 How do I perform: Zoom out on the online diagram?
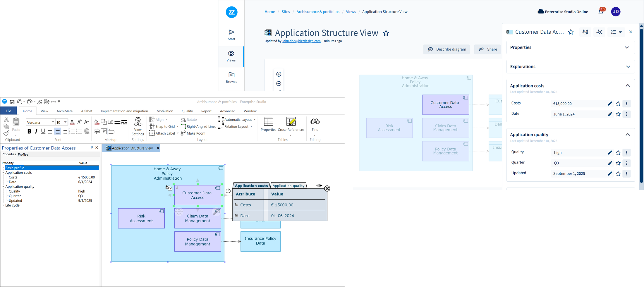click(x=279, y=84)
